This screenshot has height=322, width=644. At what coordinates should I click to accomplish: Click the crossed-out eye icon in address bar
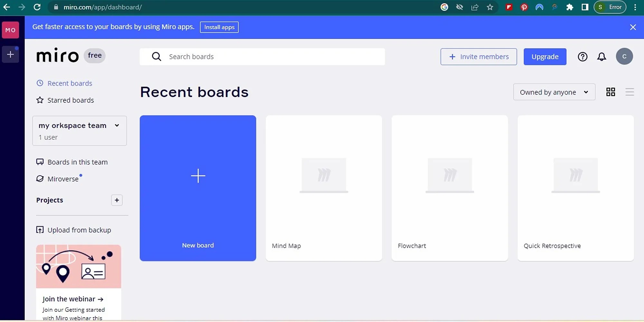(x=459, y=7)
